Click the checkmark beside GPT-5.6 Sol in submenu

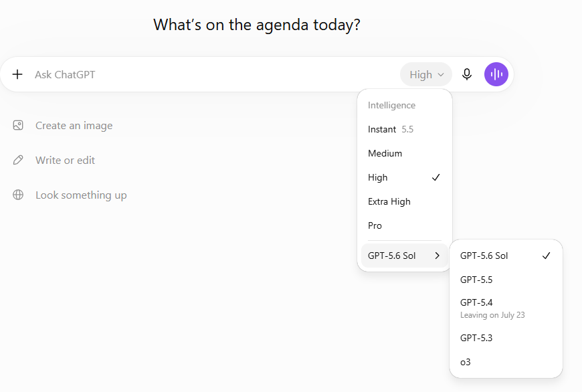(546, 256)
